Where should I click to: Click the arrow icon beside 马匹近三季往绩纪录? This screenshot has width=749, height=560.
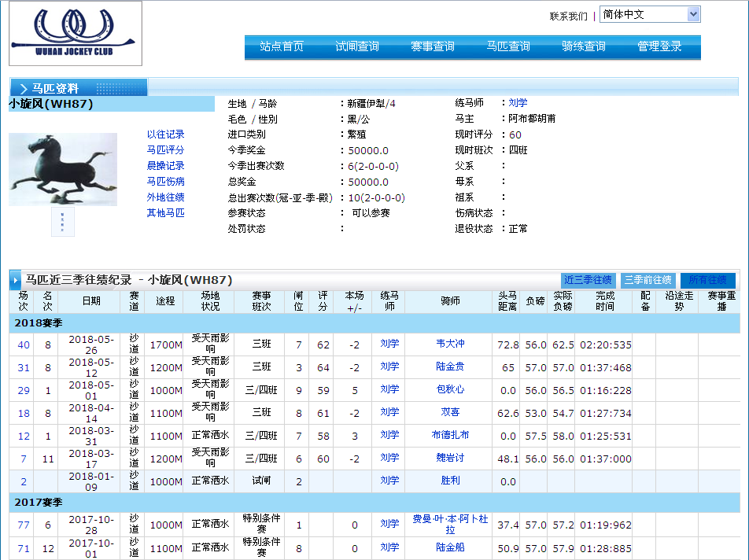point(16,280)
